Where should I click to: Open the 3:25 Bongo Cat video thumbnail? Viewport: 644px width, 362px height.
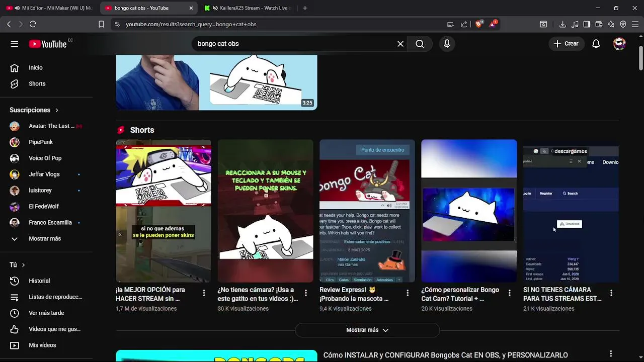[x=216, y=82]
